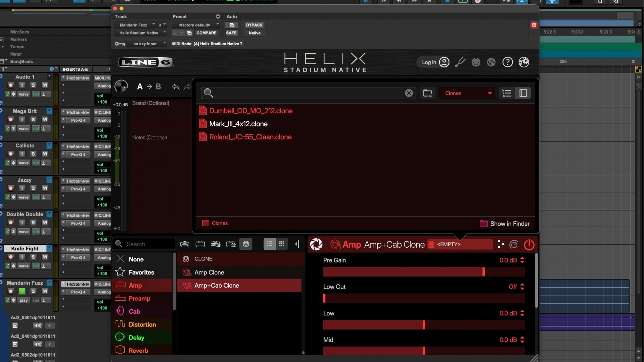The height and width of the screenshot is (362, 644).
Task: Click the circular target icon beside power
Action: (514, 244)
